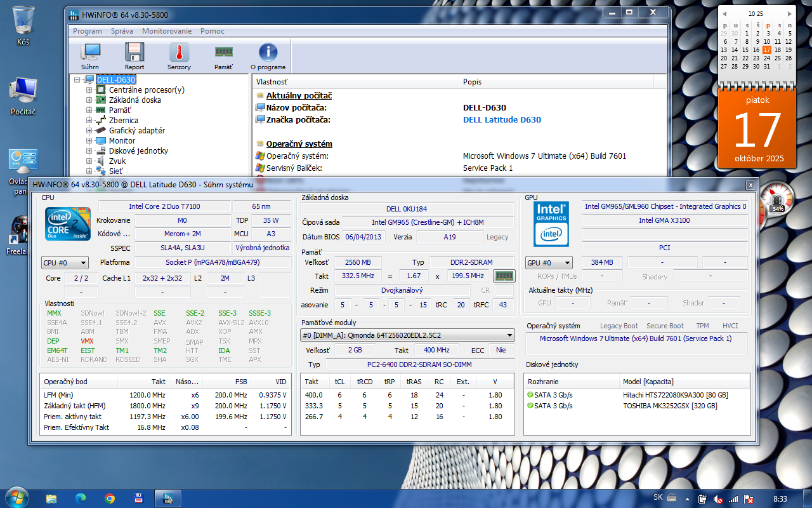Image resolution: width=812 pixels, height=508 pixels.
Task: Expand the Základná doska tree node
Action: click(x=89, y=100)
